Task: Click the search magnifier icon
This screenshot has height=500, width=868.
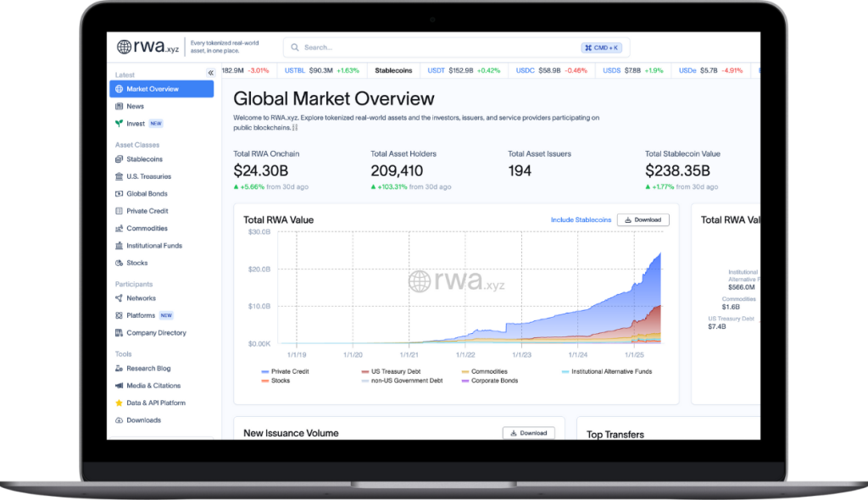Action: [295, 47]
